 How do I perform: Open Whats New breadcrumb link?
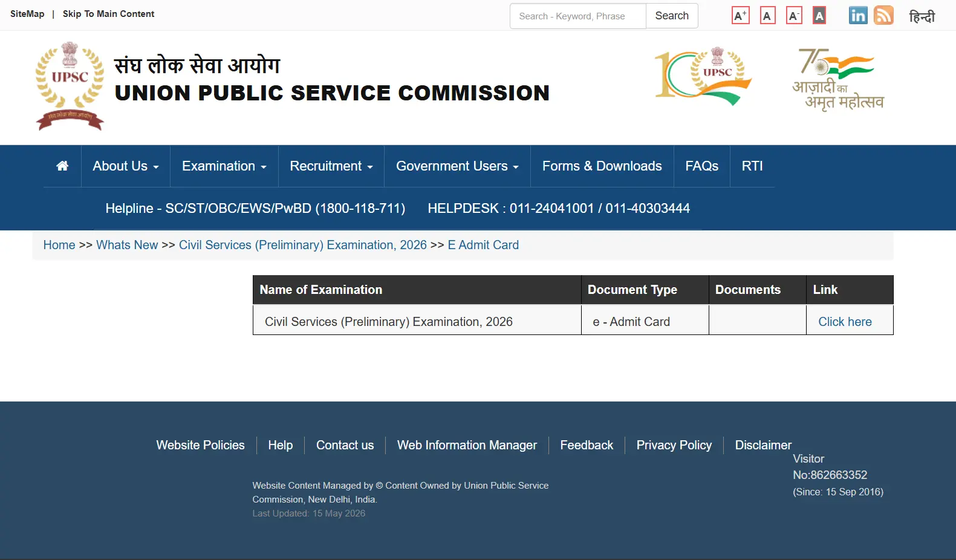(x=127, y=245)
